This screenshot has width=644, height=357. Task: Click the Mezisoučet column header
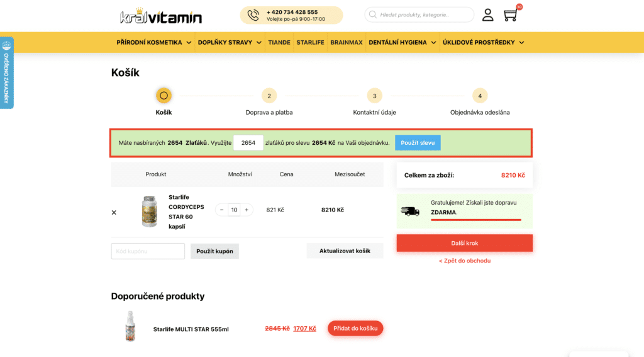350,174
